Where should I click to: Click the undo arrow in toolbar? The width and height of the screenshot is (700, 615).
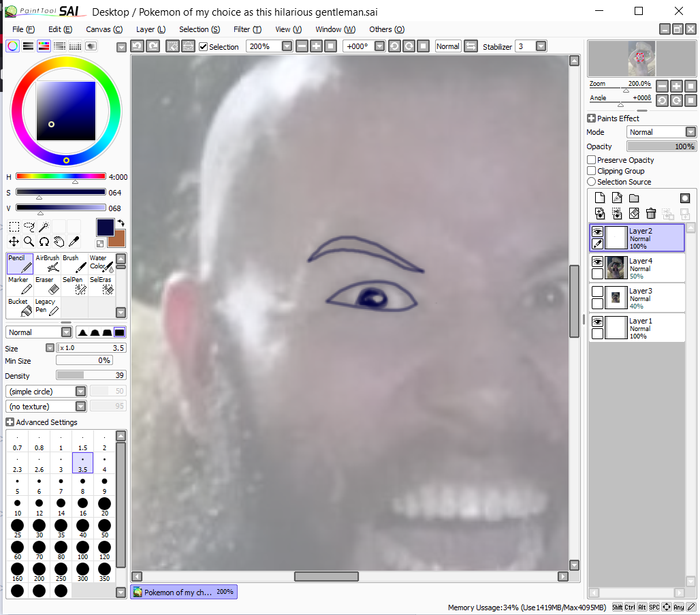click(137, 46)
